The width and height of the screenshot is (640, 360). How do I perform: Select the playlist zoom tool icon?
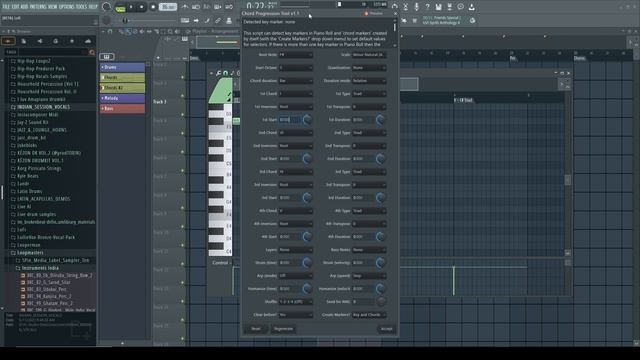click(170, 31)
